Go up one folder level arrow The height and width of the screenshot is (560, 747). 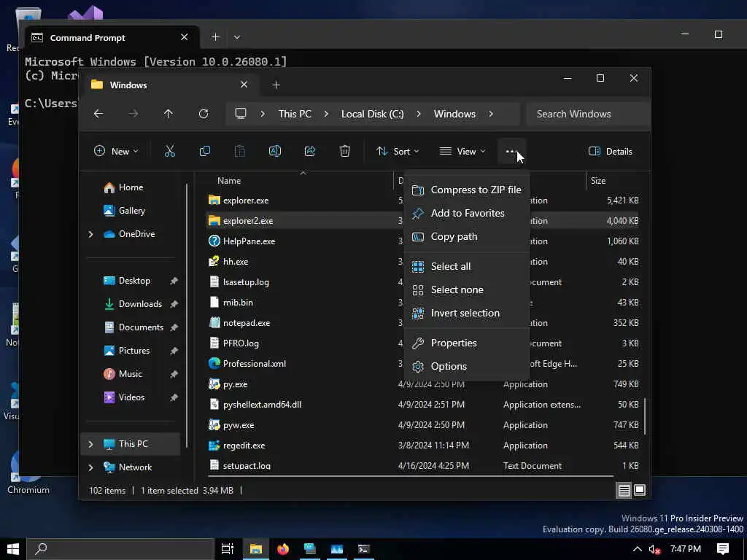click(x=169, y=114)
